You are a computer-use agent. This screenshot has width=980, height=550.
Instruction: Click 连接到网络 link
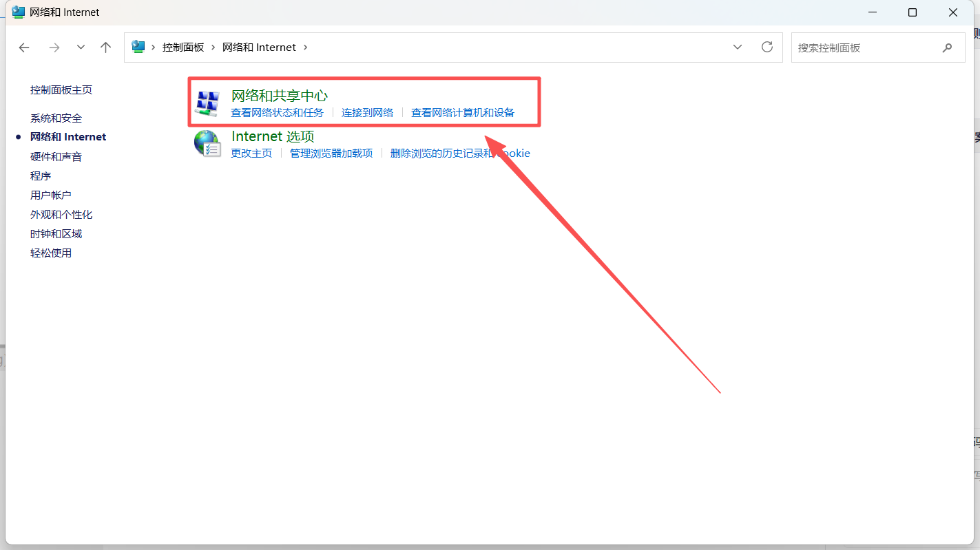click(368, 113)
